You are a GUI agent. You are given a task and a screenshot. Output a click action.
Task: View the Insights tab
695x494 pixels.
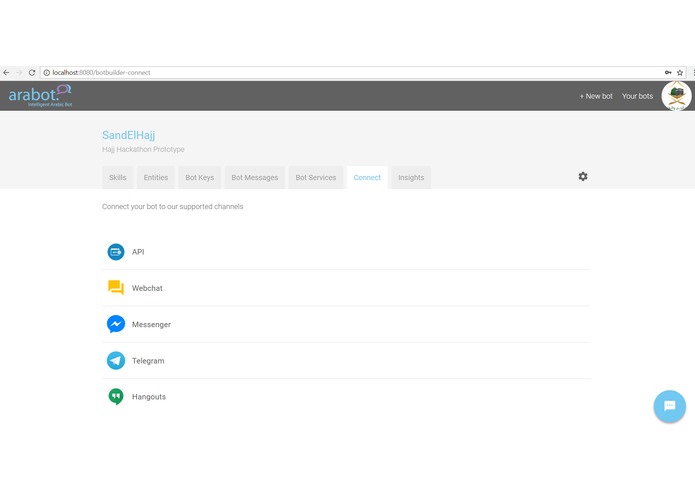pos(411,178)
